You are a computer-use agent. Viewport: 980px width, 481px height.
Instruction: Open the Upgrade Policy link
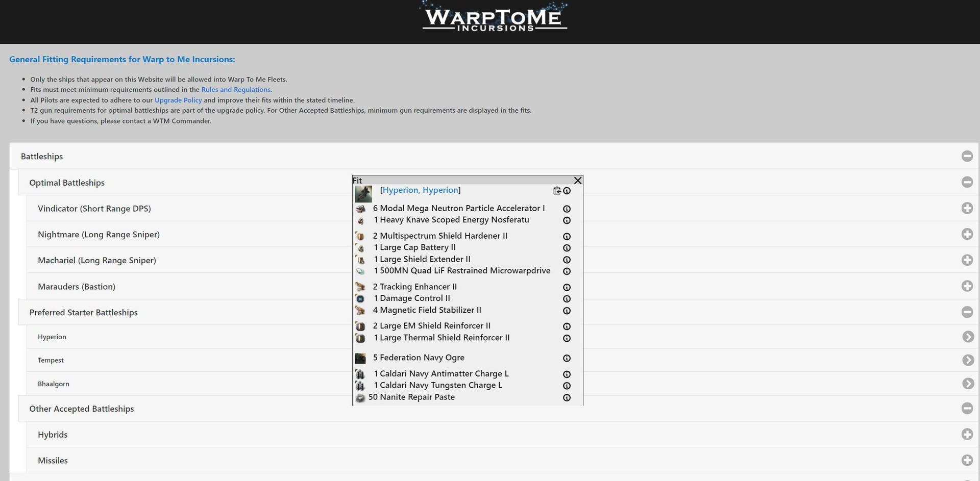178,100
